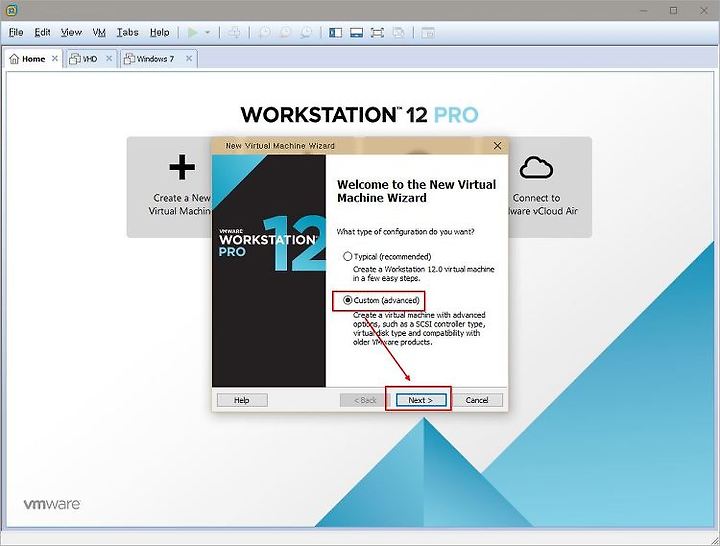This screenshot has height=546, width=720.
Task: Click the Help button in the wizard
Action: pos(242,400)
